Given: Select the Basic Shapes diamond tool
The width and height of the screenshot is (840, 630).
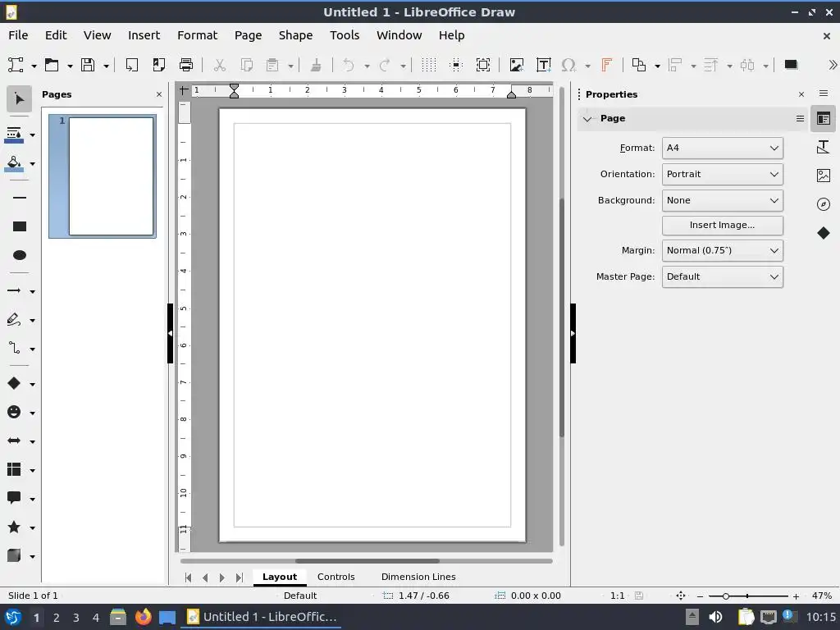Looking at the screenshot, I should pyautogui.click(x=15, y=384).
